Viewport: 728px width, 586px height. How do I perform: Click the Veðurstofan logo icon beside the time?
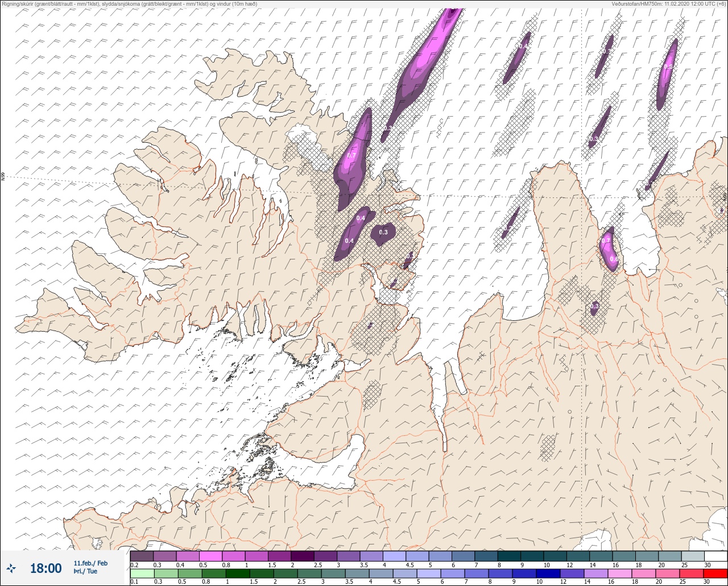tap(11, 568)
